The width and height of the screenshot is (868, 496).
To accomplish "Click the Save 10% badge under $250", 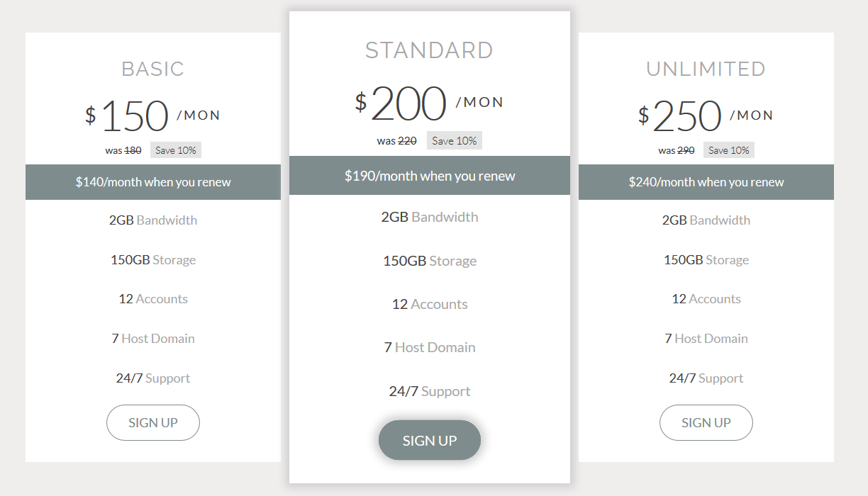I will pyautogui.click(x=729, y=150).
